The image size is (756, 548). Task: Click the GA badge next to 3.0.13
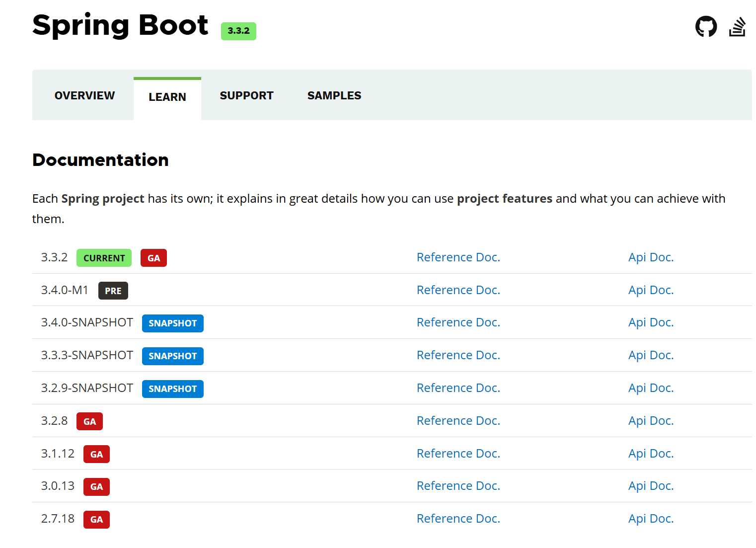[x=96, y=486]
